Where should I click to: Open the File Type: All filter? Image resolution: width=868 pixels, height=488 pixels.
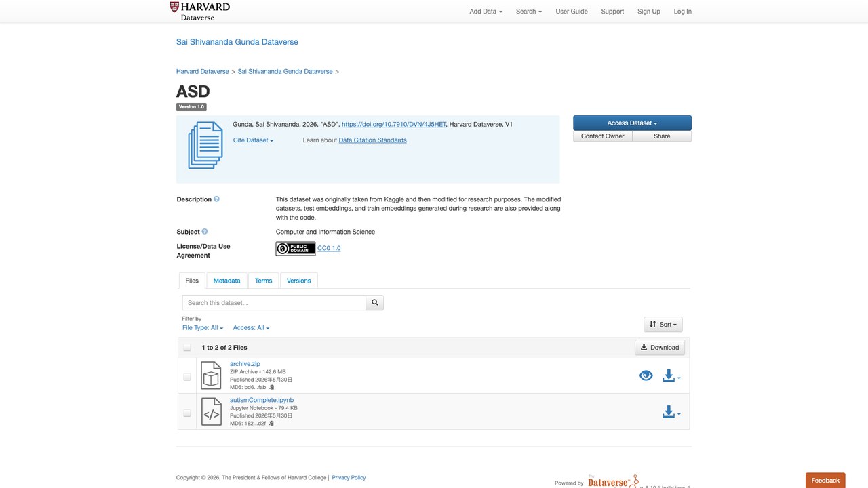(203, 328)
